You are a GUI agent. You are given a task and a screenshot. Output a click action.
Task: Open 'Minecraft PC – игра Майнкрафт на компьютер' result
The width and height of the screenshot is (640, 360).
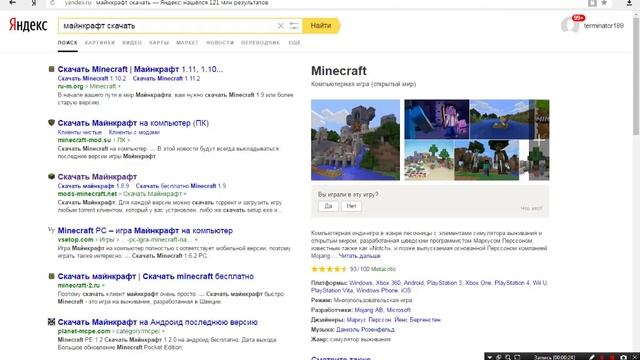pyautogui.click(x=145, y=231)
